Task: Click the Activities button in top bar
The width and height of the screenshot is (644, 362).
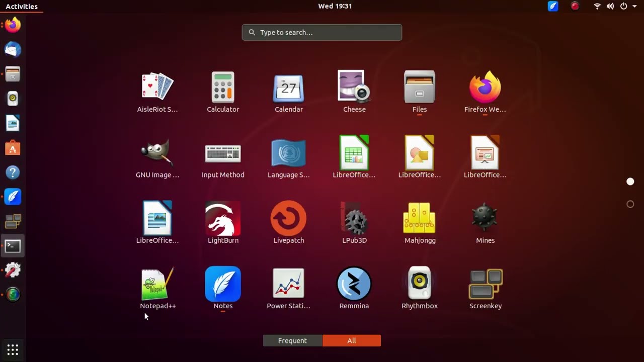Action: pos(22,6)
